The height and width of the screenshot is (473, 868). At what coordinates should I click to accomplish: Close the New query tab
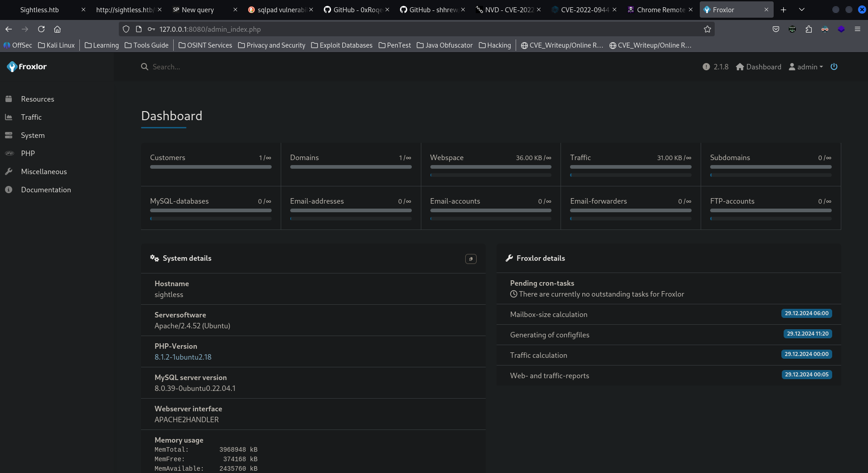pyautogui.click(x=235, y=10)
